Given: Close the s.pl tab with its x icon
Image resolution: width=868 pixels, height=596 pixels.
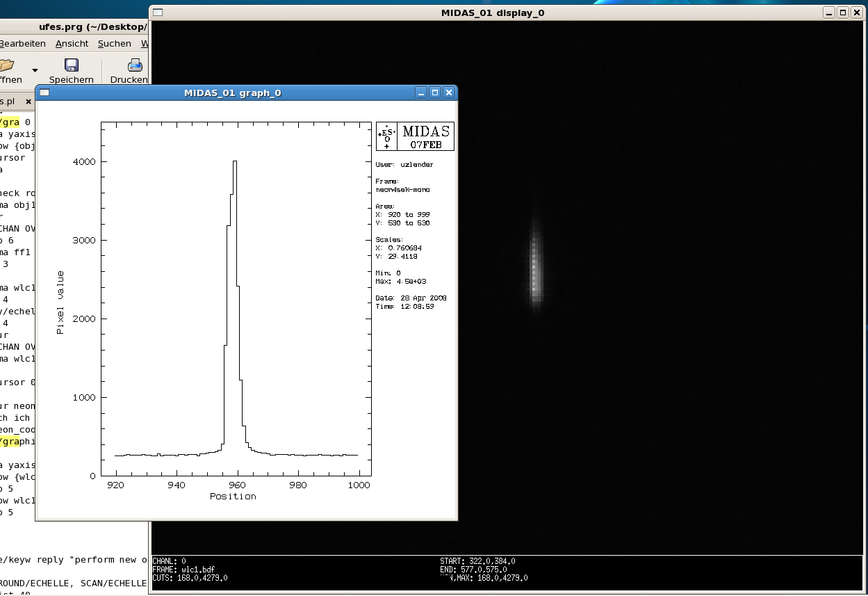Looking at the screenshot, I should (27, 101).
